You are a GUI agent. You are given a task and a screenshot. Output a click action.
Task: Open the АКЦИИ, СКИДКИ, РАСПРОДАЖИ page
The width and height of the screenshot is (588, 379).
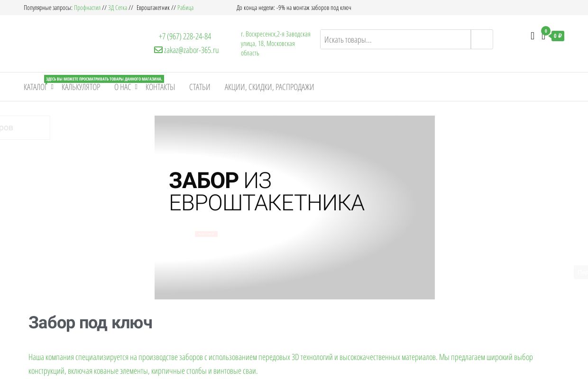tap(269, 87)
